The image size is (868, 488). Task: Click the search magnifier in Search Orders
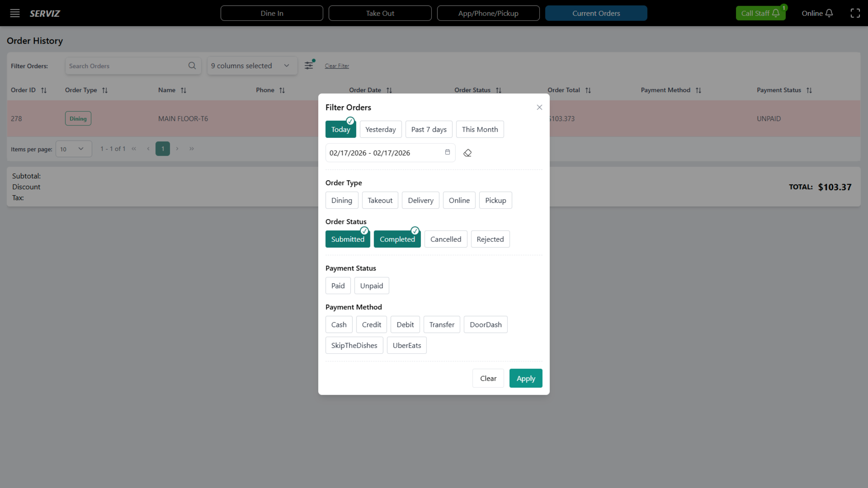[x=192, y=65]
